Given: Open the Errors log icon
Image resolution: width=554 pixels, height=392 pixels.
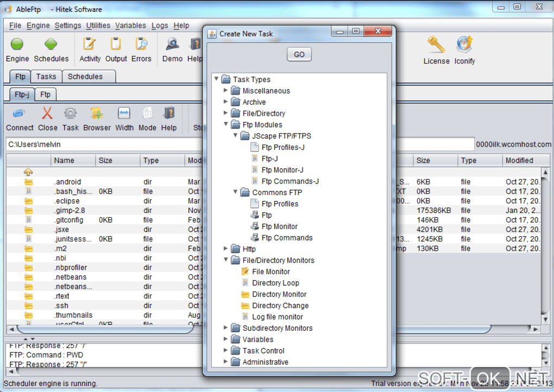Looking at the screenshot, I should tap(141, 44).
